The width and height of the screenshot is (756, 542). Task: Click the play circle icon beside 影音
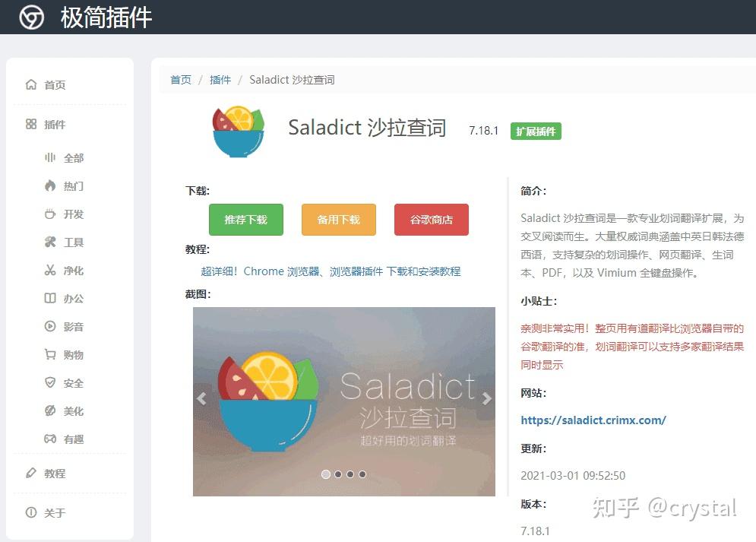tap(50, 326)
